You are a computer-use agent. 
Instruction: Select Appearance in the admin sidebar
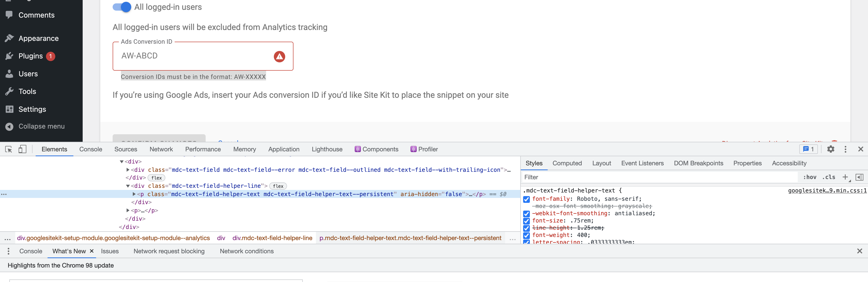(x=38, y=38)
